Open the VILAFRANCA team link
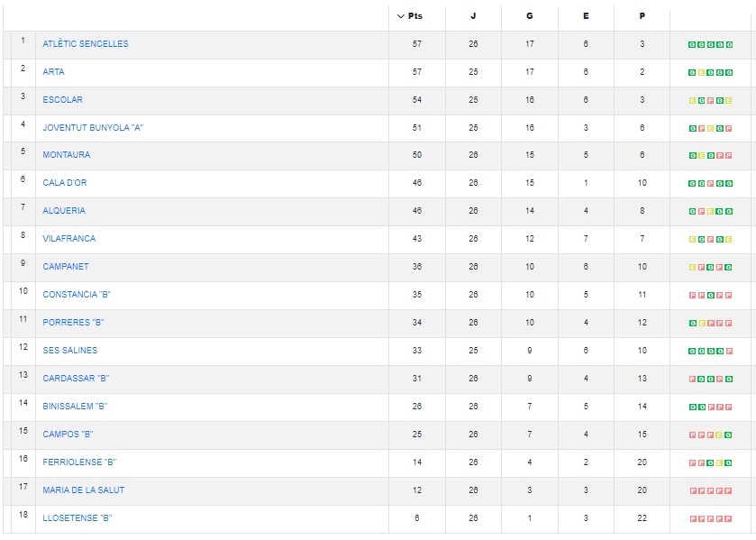This screenshot has height=540, width=756. click(68, 239)
